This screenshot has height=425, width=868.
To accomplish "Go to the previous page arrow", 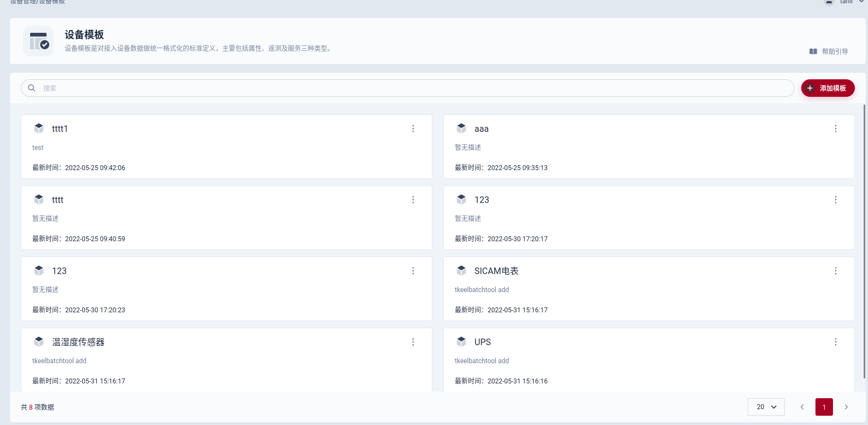I will click(x=802, y=407).
